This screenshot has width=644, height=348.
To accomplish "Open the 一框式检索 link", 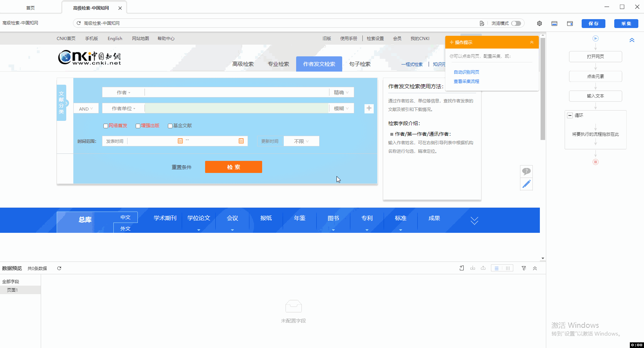I will coord(412,64).
